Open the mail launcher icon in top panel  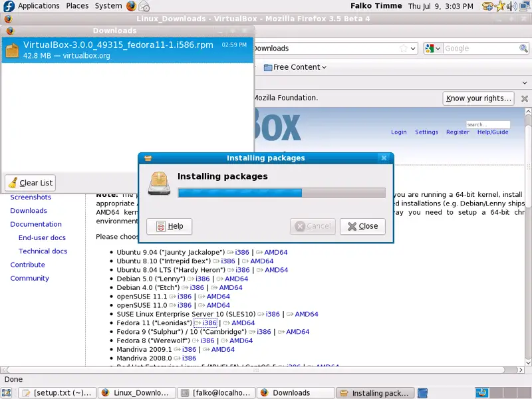[144, 6]
